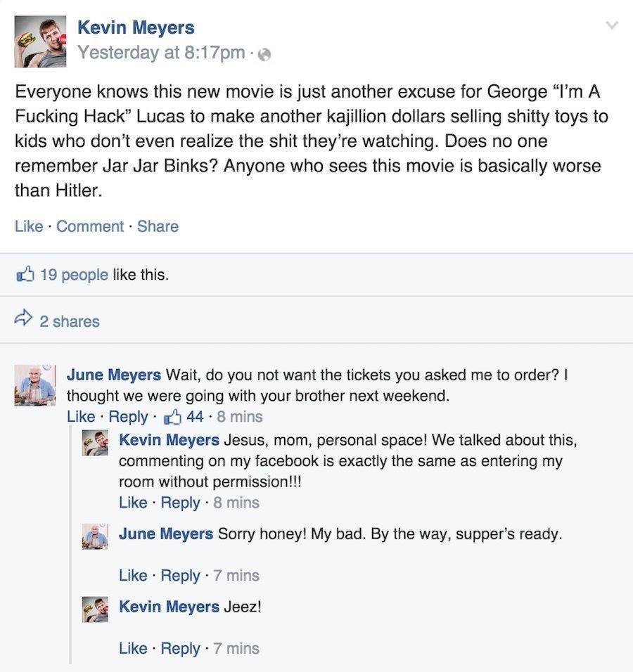
Task: Like the 'Jeez!' reply
Action: click(133, 648)
